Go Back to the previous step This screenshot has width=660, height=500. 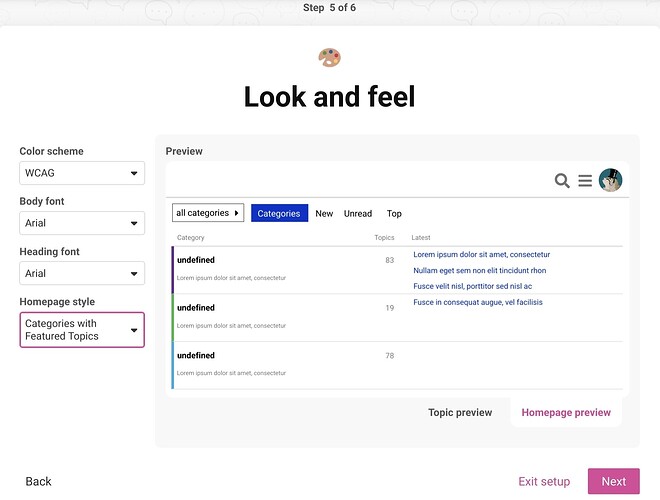click(38, 481)
